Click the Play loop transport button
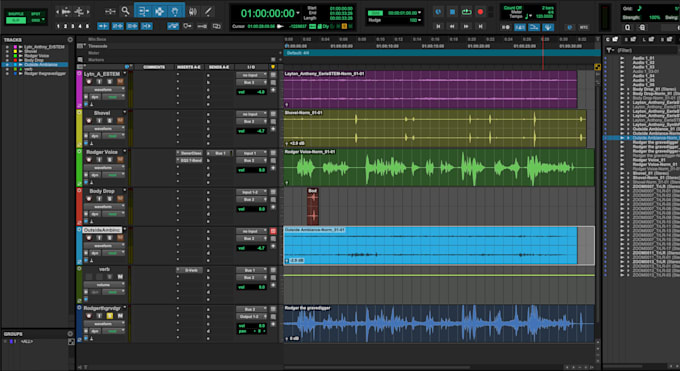The image size is (680, 371). pos(466,12)
